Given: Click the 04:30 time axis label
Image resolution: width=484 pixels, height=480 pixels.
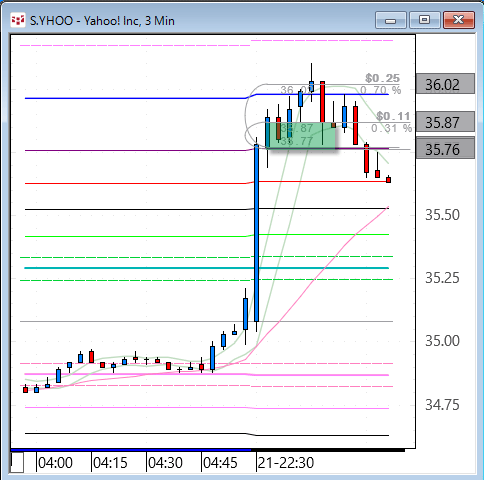Looking at the screenshot, I should pyautogui.click(x=165, y=463).
